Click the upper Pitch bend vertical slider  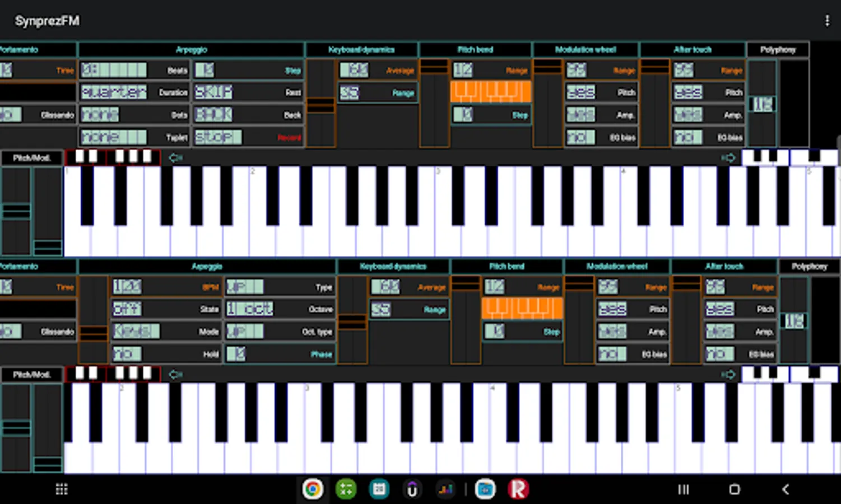tap(434, 103)
